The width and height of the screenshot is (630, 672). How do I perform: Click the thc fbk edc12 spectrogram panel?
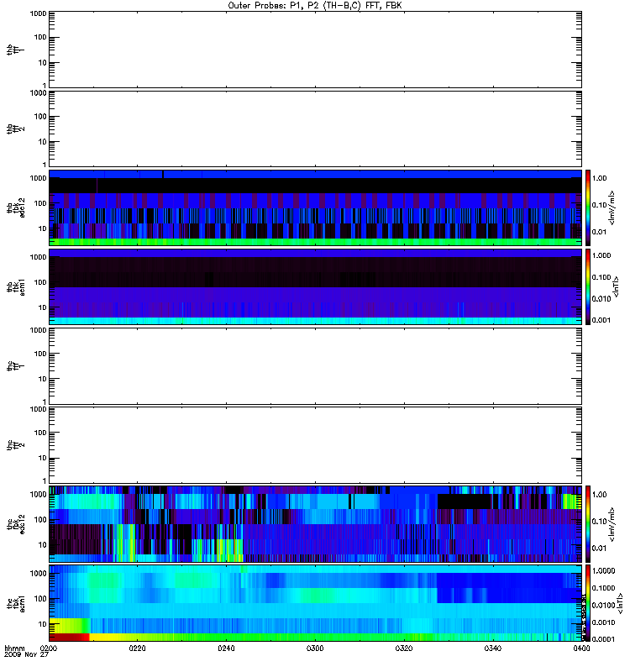[315, 524]
